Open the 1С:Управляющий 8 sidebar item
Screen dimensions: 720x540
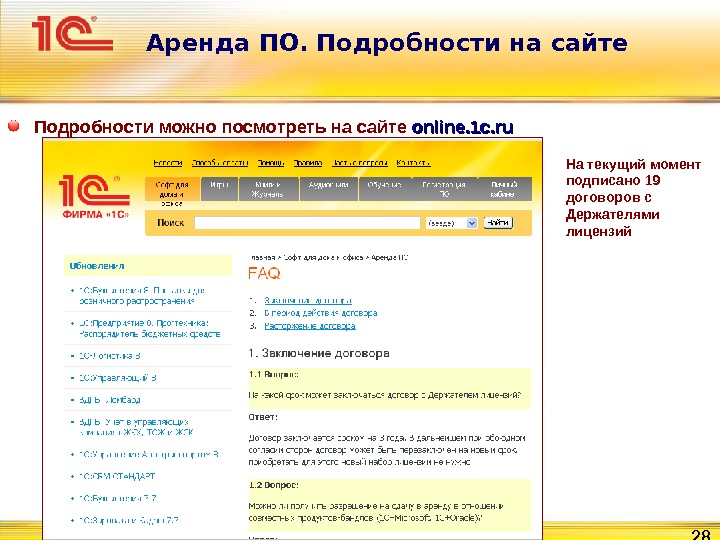pos(118,378)
